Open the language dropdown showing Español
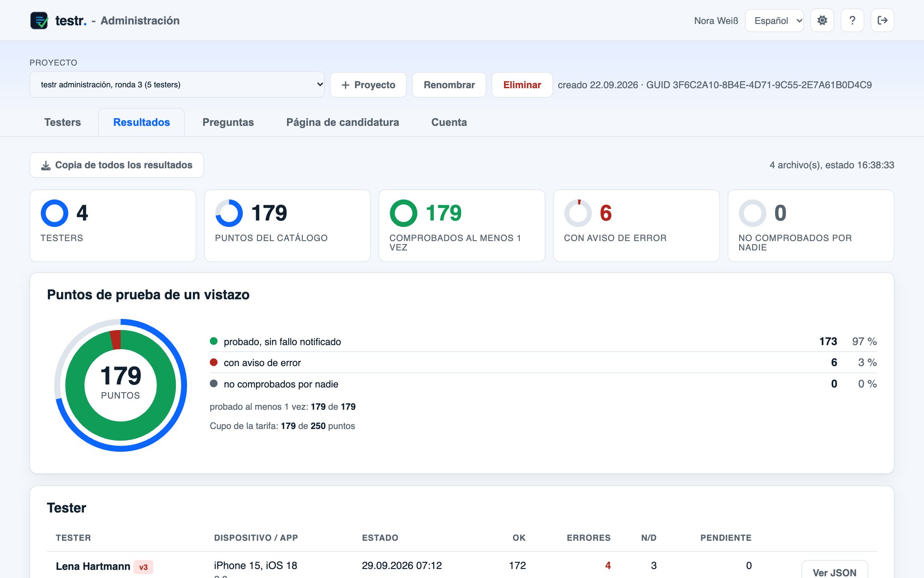The width and height of the screenshot is (924, 578). (x=774, y=21)
